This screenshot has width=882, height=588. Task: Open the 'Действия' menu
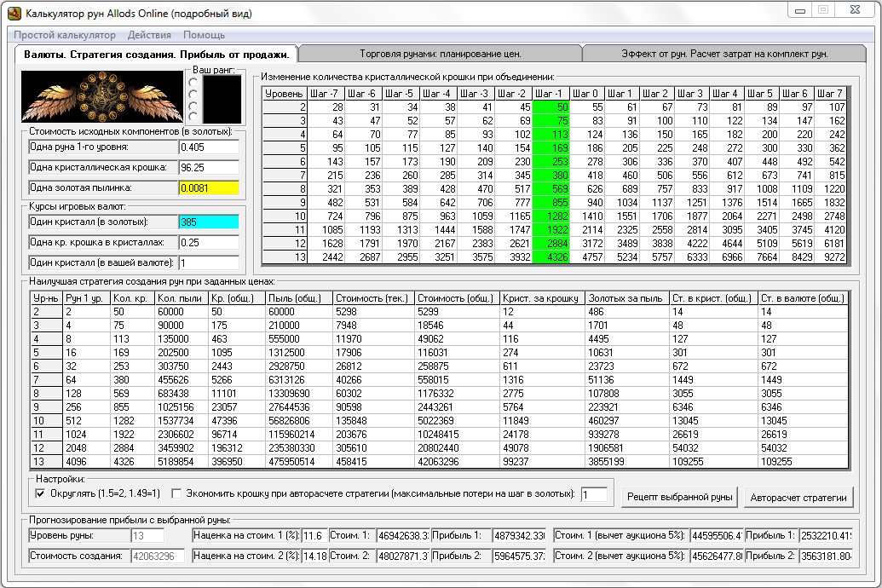149,35
